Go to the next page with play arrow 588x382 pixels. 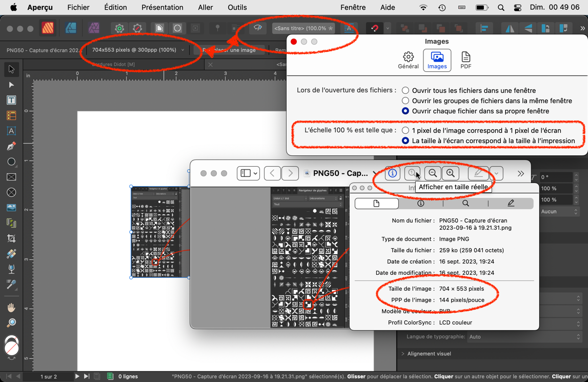77,376
